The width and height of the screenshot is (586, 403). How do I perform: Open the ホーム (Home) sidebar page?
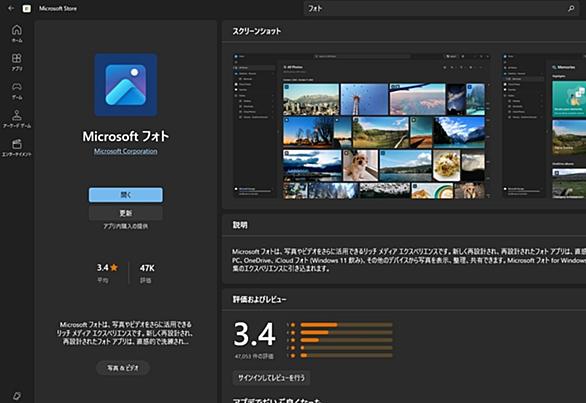(17, 33)
